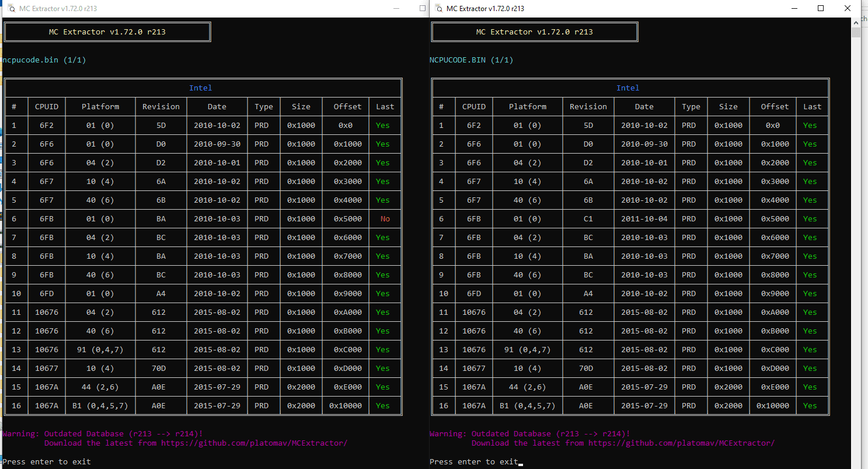Click 'Date' column header in right window
Image resolution: width=868 pixels, height=469 pixels.
[x=644, y=107]
